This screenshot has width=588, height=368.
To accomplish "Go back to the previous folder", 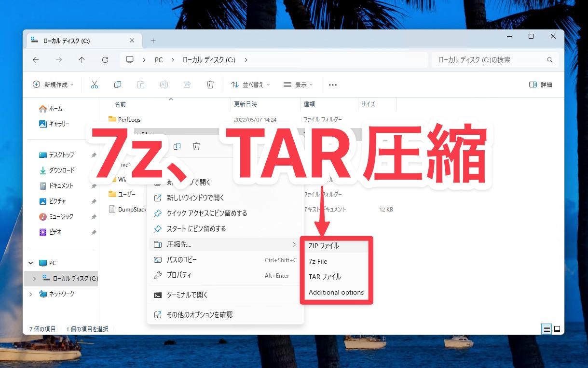I will click(36, 59).
